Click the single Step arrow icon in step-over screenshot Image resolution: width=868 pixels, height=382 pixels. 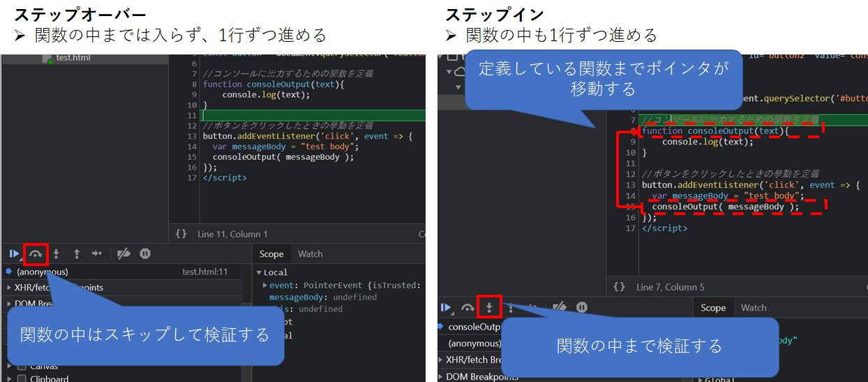click(97, 254)
